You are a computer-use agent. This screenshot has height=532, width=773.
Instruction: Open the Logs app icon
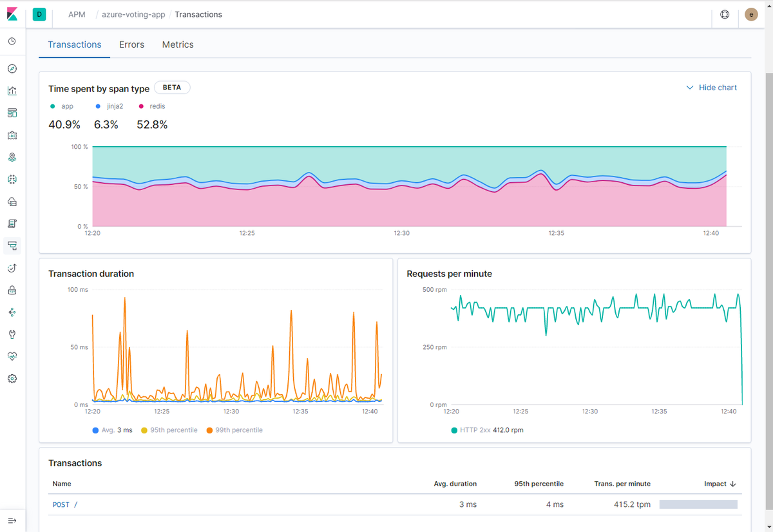pyautogui.click(x=12, y=223)
